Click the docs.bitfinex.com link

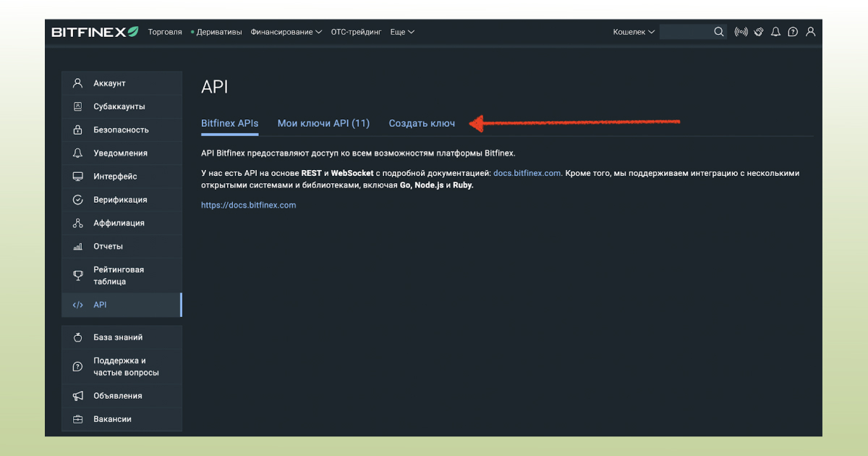527,173
